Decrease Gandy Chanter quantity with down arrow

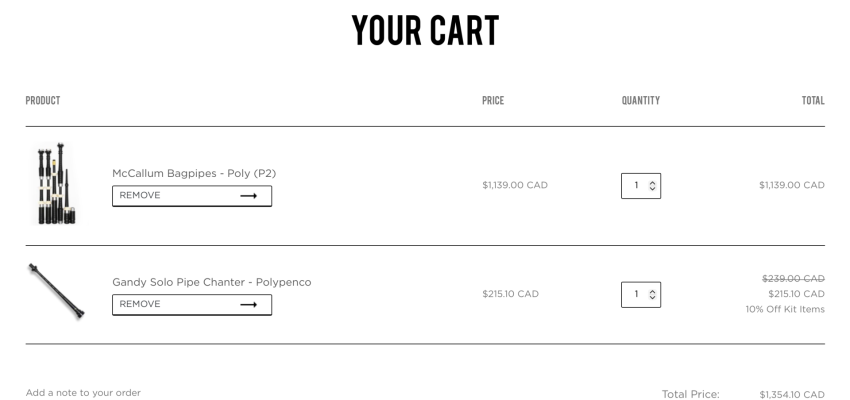pyautogui.click(x=653, y=298)
